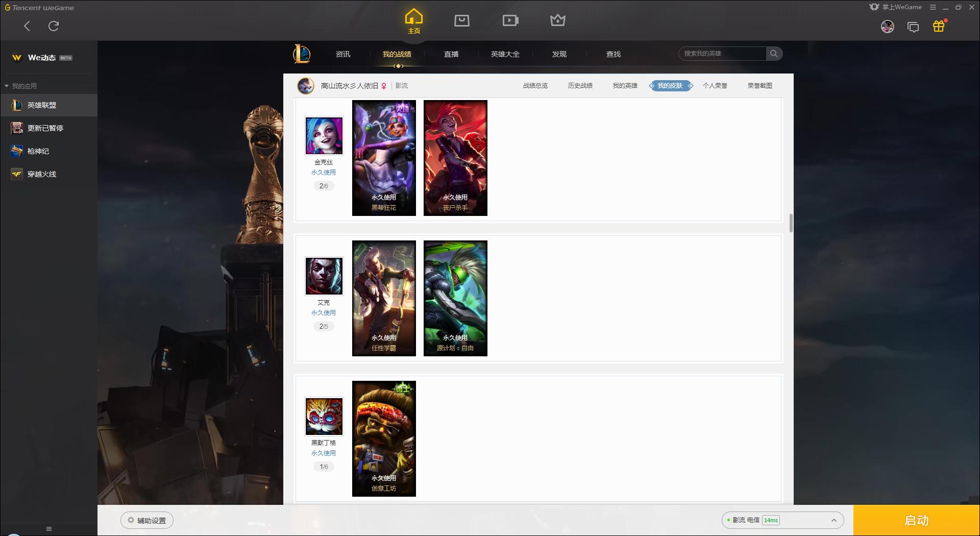Click the 2/6 skin count for 金克丝
Image resolution: width=980 pixels, height=536 pixels.
[x=324, y=186]
